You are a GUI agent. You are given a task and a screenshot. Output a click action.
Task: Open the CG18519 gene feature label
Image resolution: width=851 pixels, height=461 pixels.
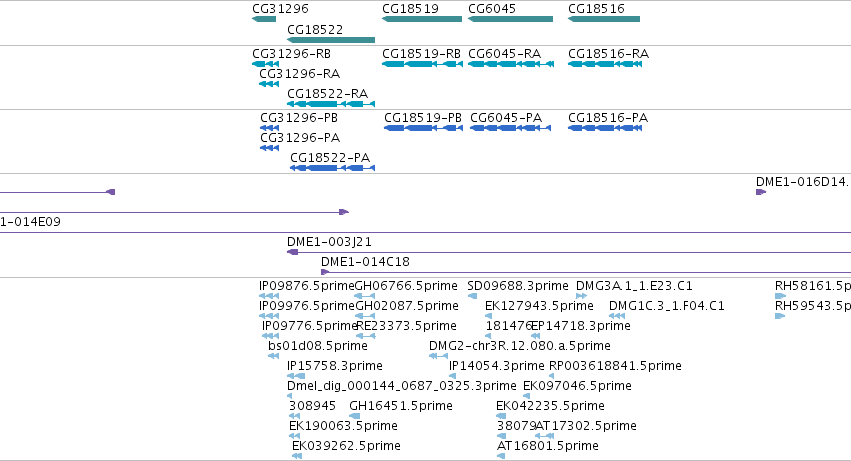[410, 9]
